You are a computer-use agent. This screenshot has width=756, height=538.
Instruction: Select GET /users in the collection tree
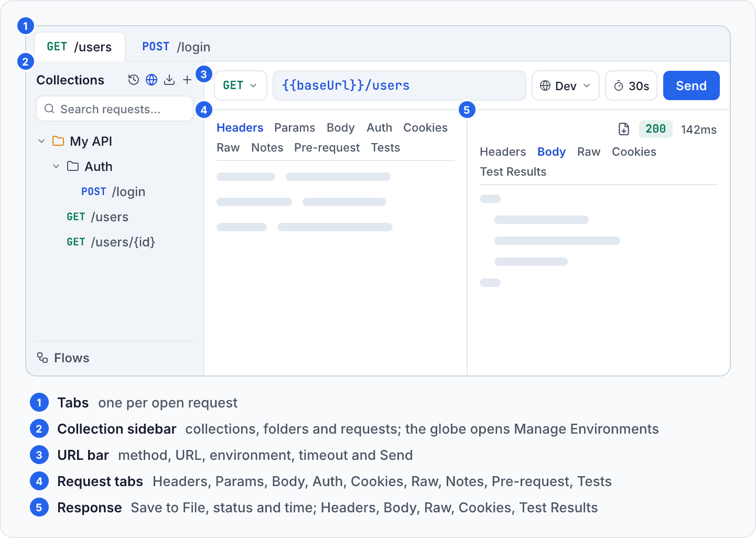pos(98,217)
